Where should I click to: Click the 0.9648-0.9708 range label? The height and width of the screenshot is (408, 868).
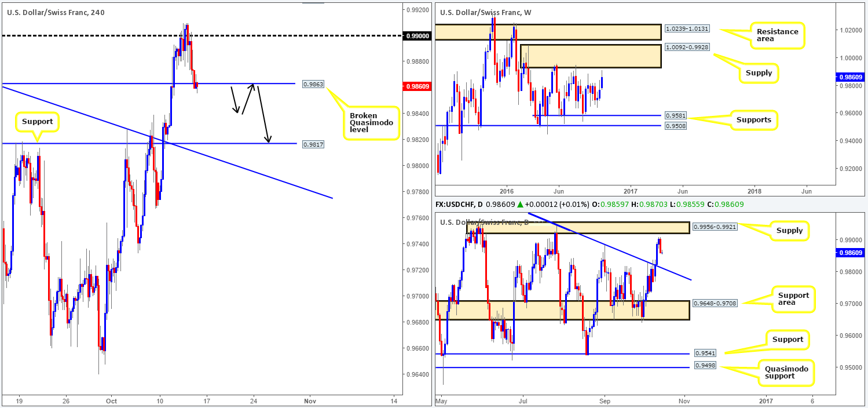pyautogui.click(x=716, y=303)
